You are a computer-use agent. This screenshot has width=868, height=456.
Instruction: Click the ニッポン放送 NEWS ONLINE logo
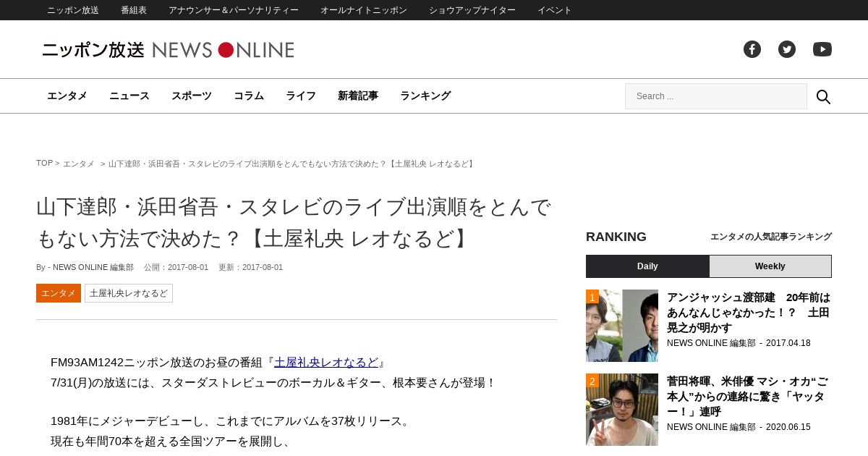point(168,50)
